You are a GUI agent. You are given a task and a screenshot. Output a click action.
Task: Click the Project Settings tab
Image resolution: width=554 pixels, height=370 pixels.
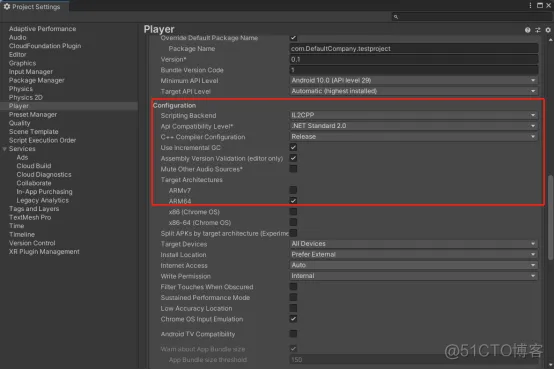[x=35, y=6]
